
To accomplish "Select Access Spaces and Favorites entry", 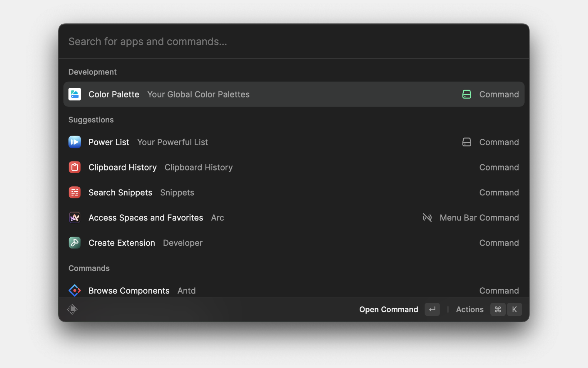I will click(294, 218).
